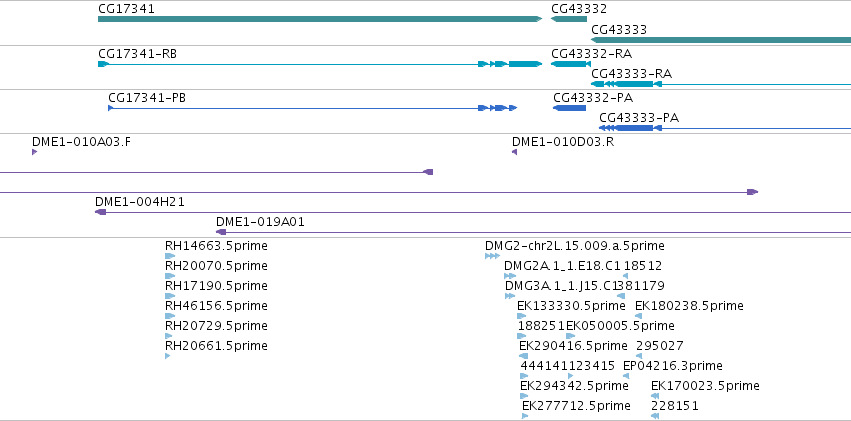Screen dimensions: 851x421
Task: Click the EP04216.3prime marker
Action: (x=626, y=375)
